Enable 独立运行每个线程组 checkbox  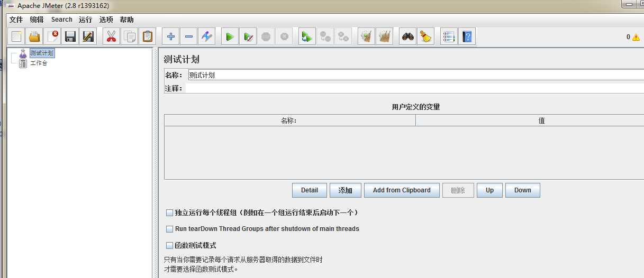[170, 212]
